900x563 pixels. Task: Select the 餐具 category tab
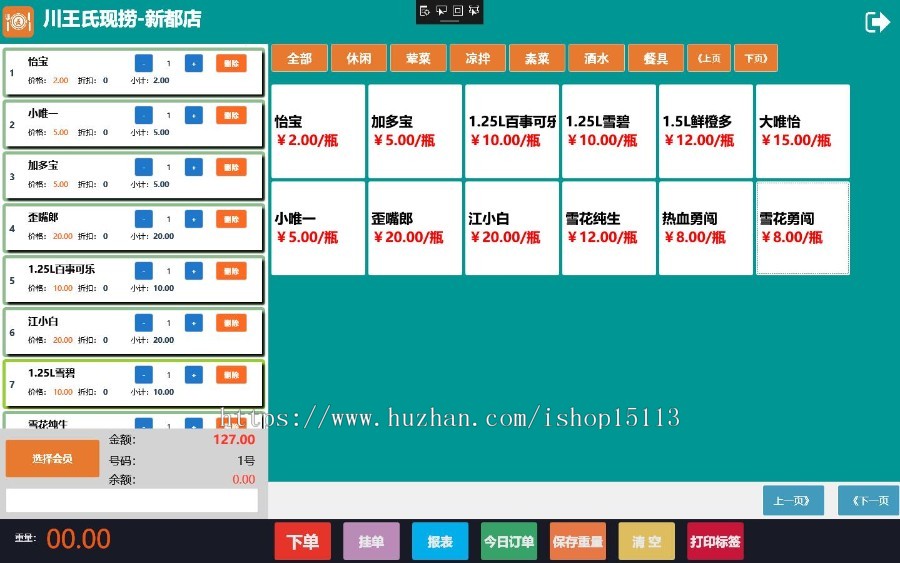(x=656, y=58)
